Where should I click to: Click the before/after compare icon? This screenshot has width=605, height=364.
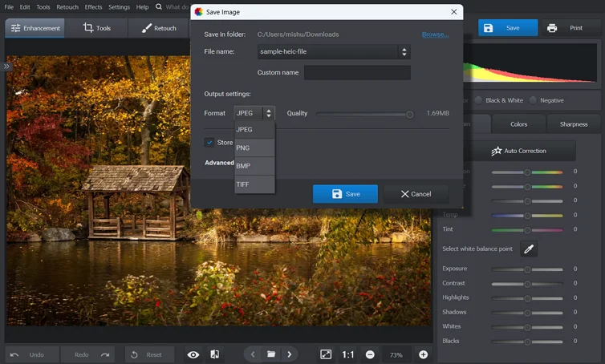(x=215, y=354)
